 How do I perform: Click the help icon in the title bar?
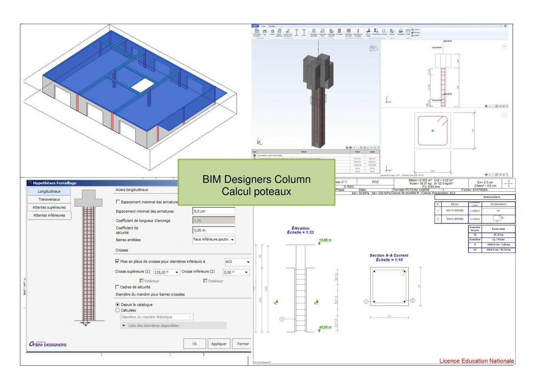505,26
